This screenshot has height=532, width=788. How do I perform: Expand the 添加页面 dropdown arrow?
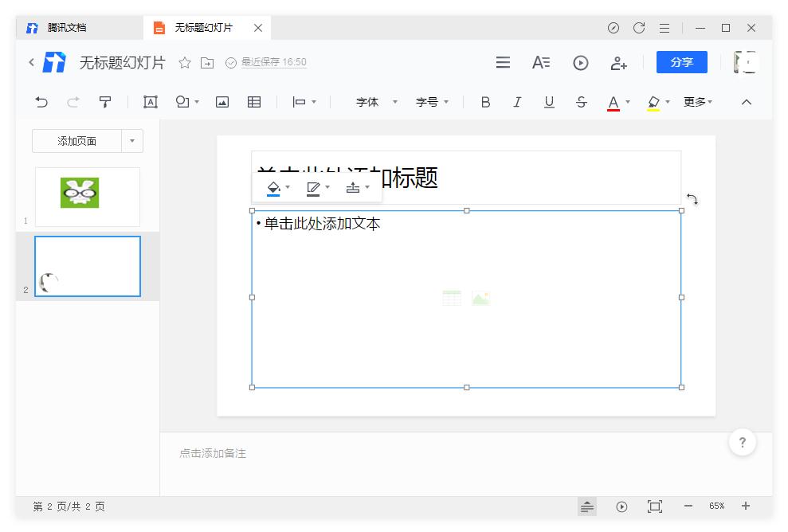[x=132, y=141]
